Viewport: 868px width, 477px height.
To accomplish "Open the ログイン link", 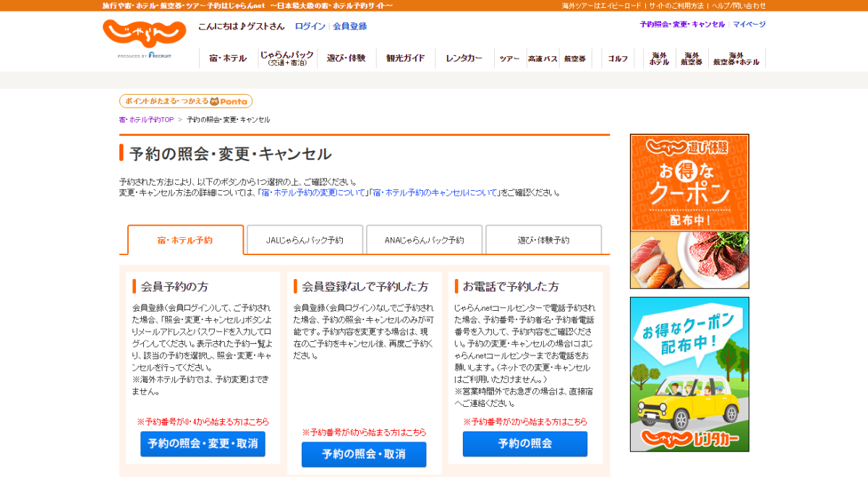I will click(x=310, y=26).
